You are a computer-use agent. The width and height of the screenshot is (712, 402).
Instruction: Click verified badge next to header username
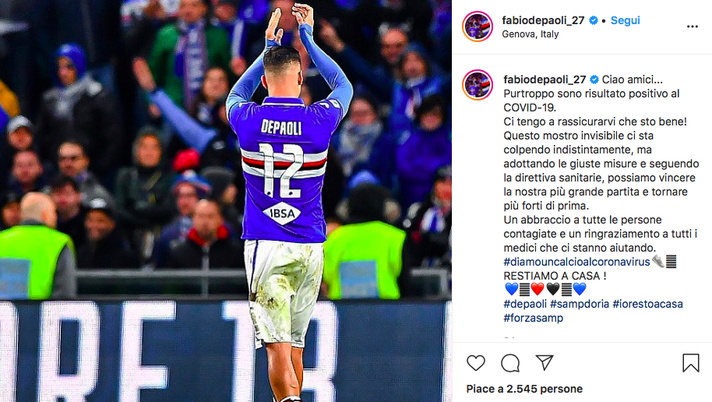click(593, 20)
